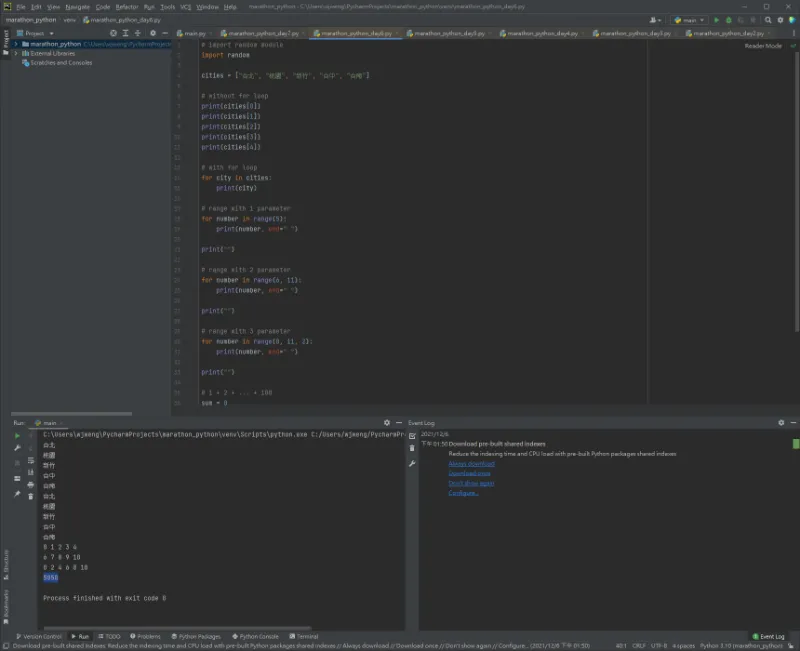The width and height of the screenshot is (800, 651).
Task: Open the Event Log panel gear options
Action: tap(781, 423)
